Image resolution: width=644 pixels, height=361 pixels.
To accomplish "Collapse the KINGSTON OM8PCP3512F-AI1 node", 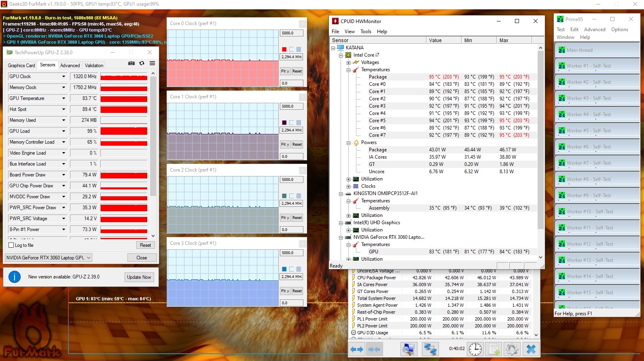I will [341, 194].
